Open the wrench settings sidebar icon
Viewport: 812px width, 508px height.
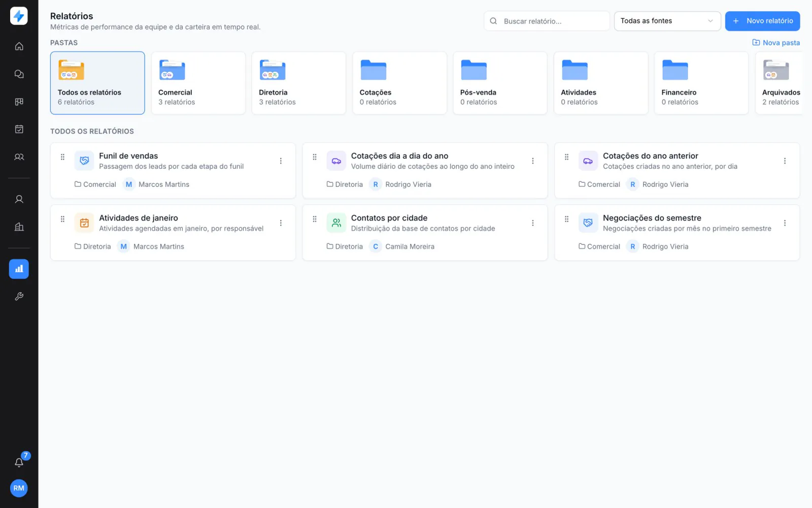[x=19, y=296]
